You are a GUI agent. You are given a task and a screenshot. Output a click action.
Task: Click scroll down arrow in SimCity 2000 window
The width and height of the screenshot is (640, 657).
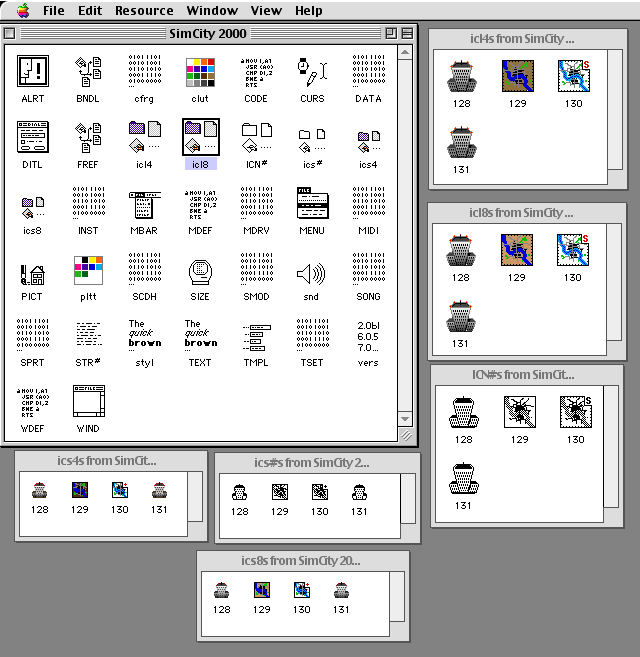(405, 419)
